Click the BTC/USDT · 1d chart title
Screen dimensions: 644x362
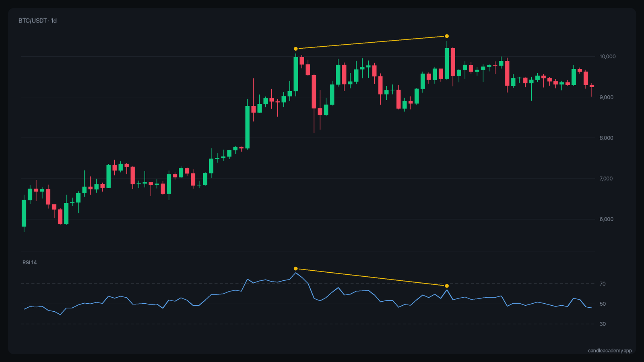[37, 21]
